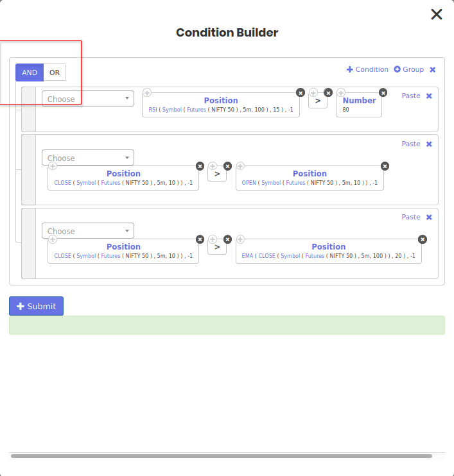
Task: Click Paste in the first condition row
Action: pos(411,96)
